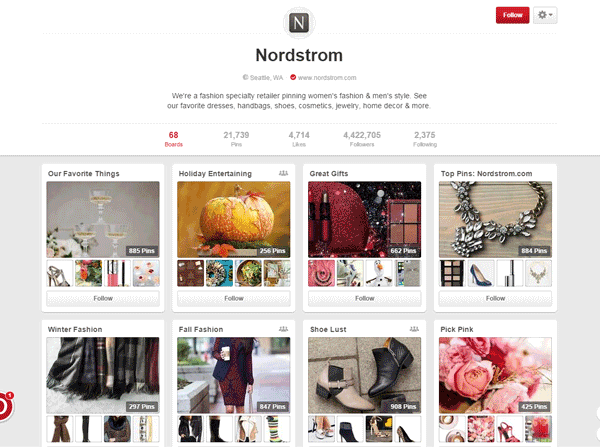Select the 68 Boards tab

[173, 139]
